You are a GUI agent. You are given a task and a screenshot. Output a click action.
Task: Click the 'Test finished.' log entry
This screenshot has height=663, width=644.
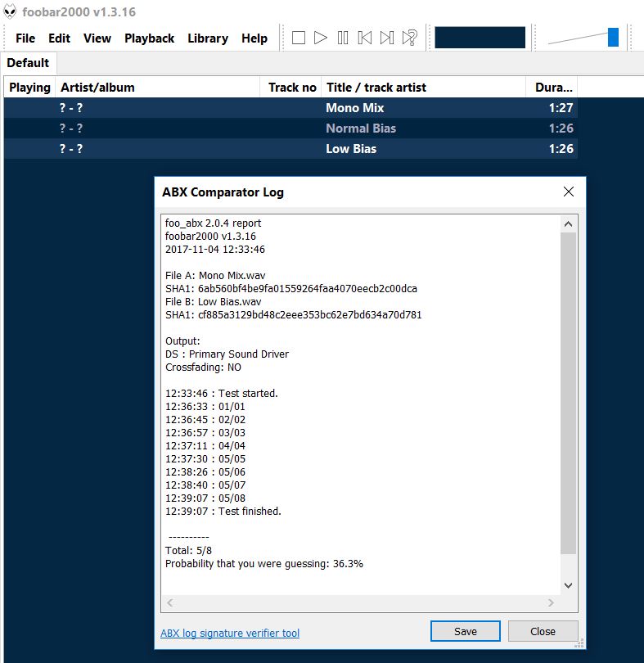[223, 512]
